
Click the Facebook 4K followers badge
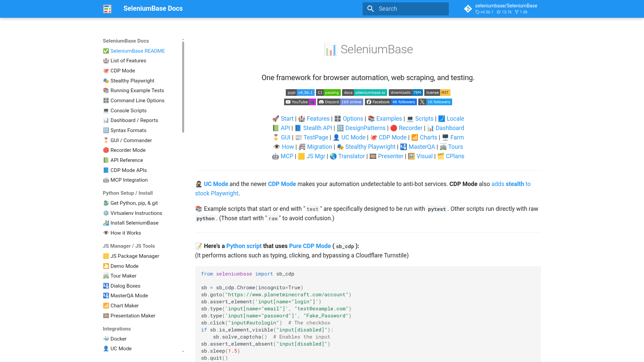point(391,102)
